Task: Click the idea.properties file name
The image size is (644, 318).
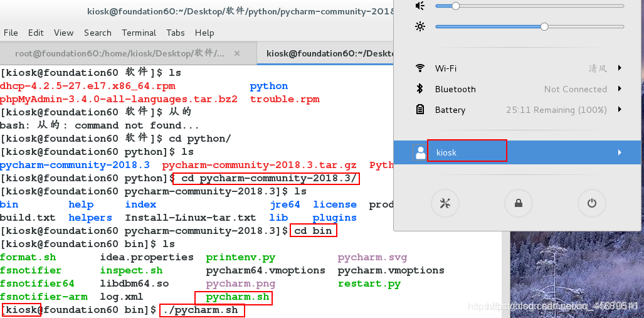Action: pos(147,258)
